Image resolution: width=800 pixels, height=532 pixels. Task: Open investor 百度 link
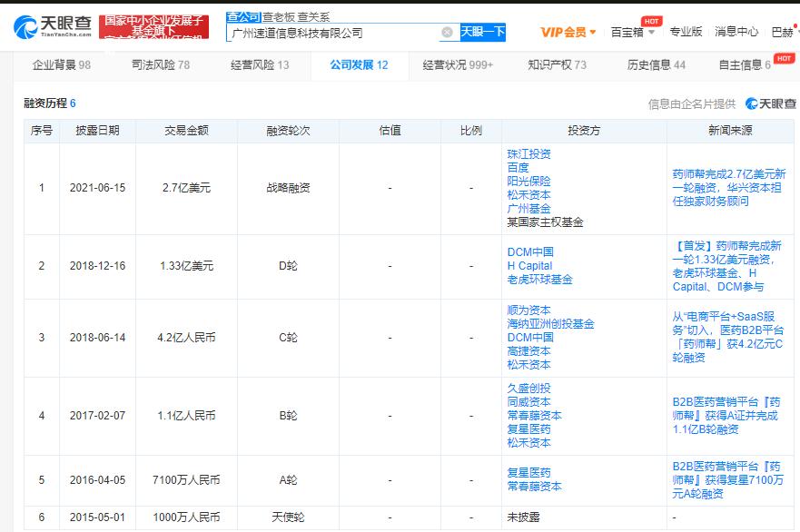pyautogui.click(x=518, y=168)
